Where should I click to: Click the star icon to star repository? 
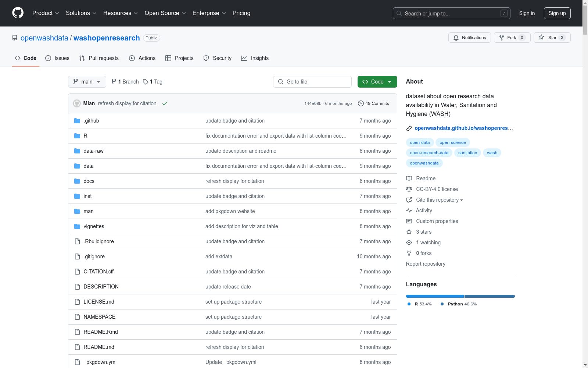click(541, 37)
